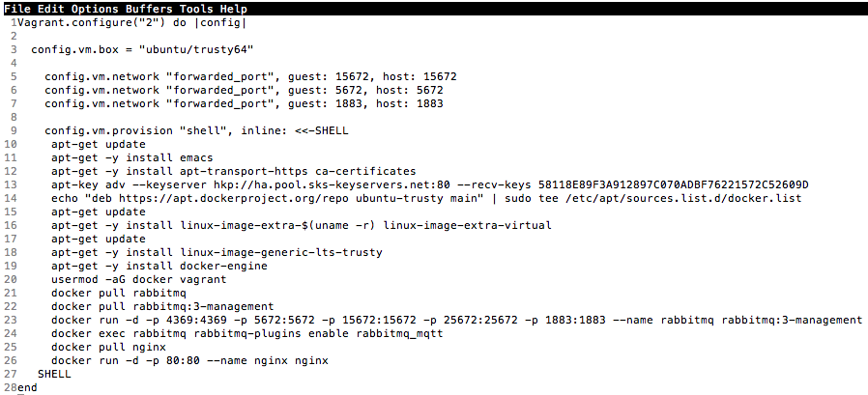Open the Help menu

pos(233,10)
